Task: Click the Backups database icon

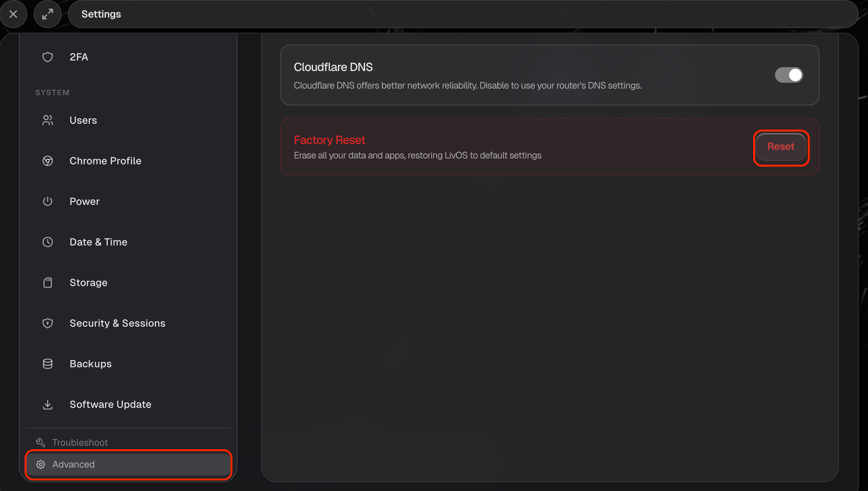Action: pos(48,364)
